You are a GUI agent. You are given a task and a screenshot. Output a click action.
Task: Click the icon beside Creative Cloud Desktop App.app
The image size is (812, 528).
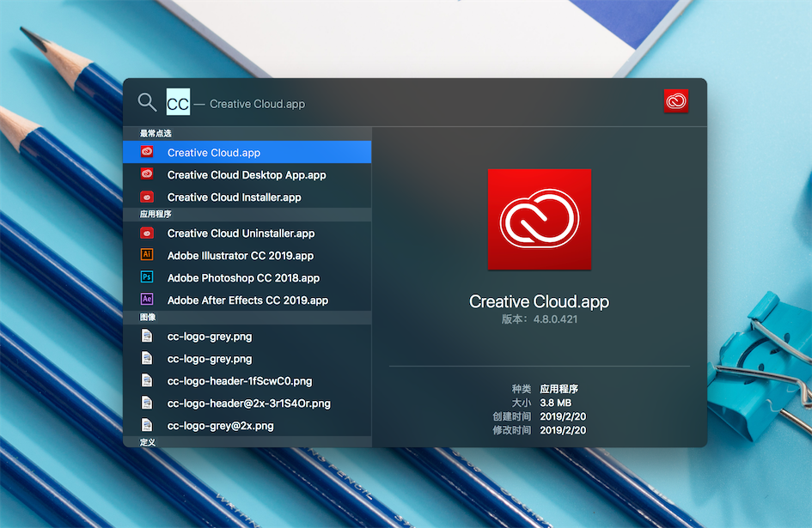click(147, 174)
